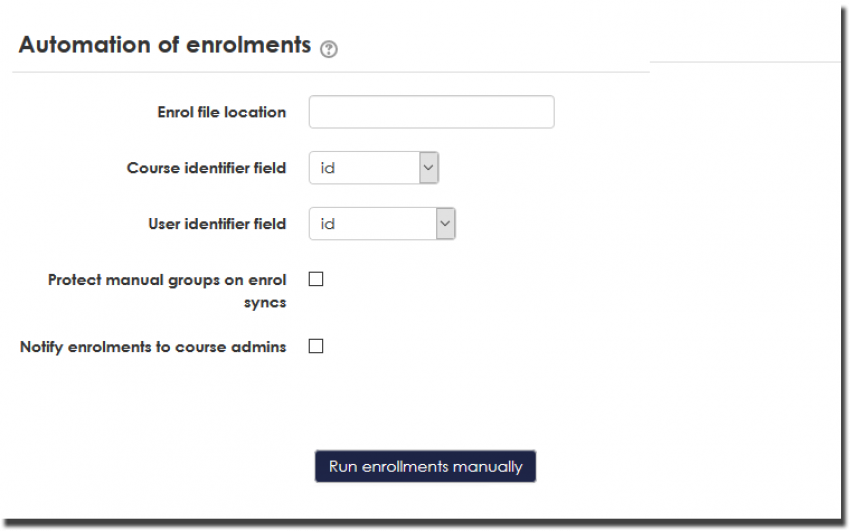
Task: Enable Protect manual groups on enrol syncs
Action: (316, 280)
